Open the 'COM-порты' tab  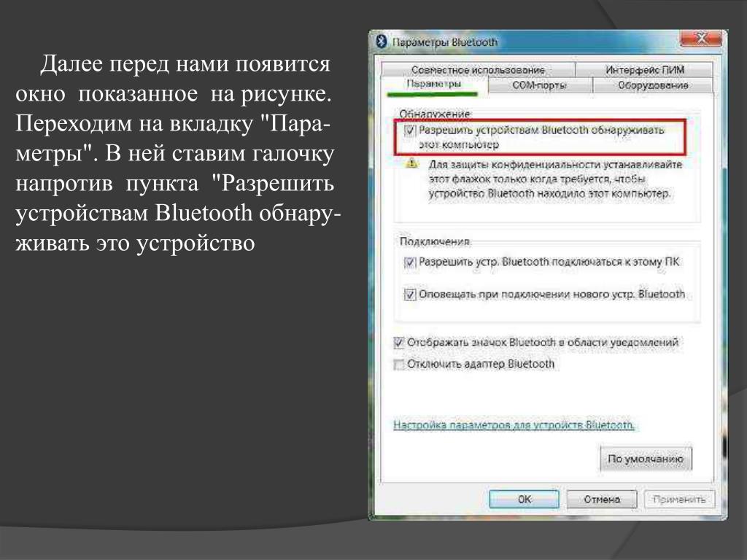540,85
